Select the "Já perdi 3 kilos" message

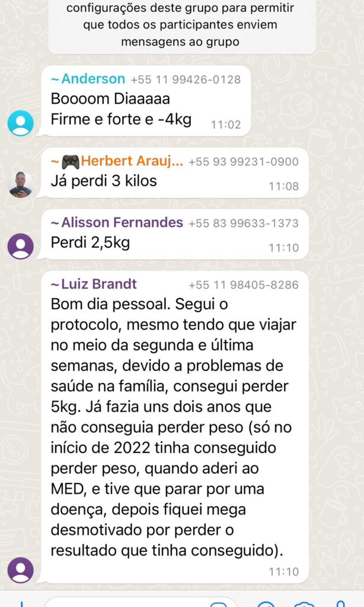[175, 173]
